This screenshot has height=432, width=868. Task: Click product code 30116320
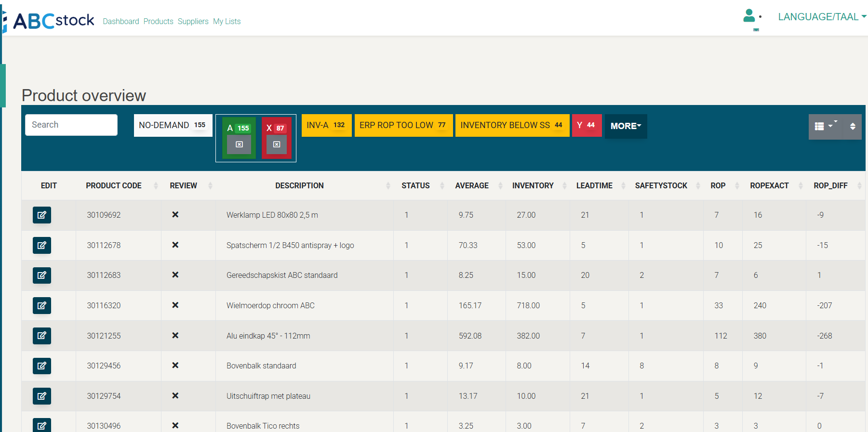point(104,305)
